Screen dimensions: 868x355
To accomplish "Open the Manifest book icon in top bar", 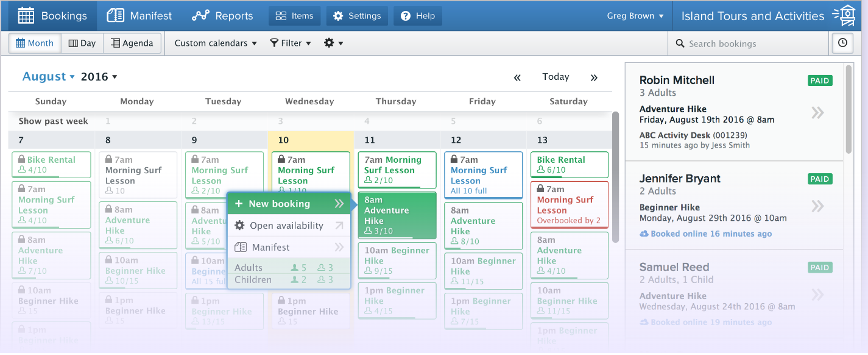I will (115, 16).
